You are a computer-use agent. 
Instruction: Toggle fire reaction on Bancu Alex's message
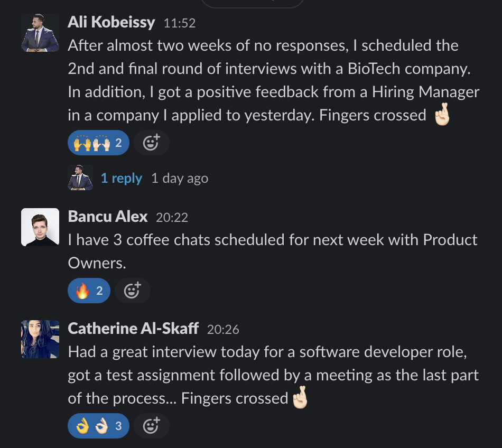(89, 291)
